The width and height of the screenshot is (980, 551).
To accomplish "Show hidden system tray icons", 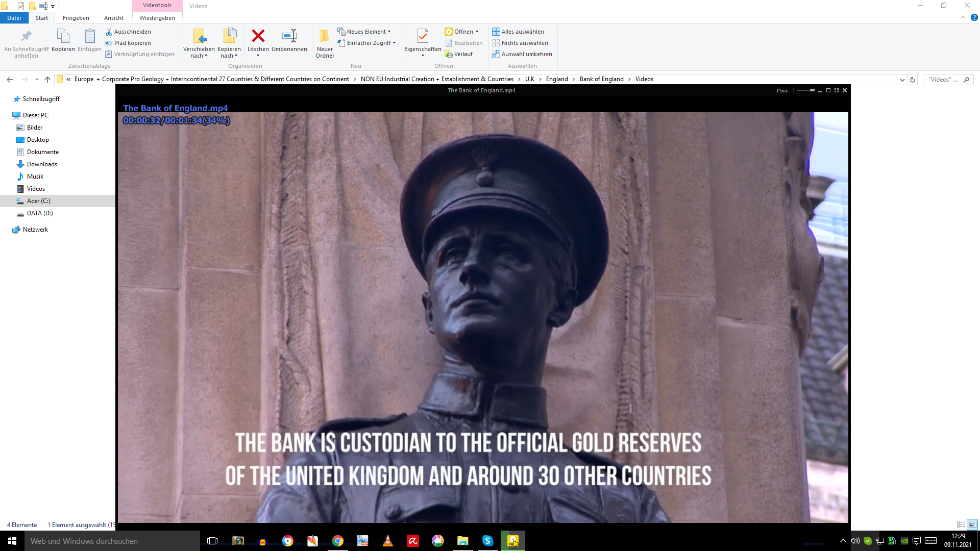I will (x=843, y=541).
